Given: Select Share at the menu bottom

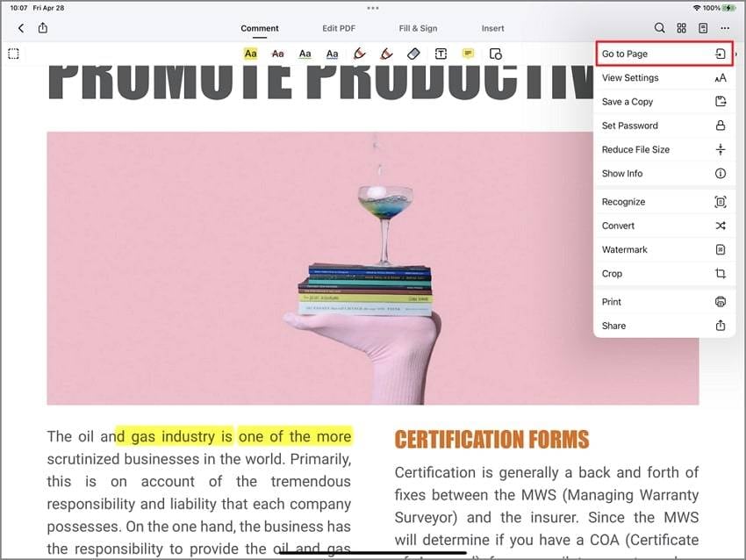Looking at the screenshot, I should tap(664, 326).
